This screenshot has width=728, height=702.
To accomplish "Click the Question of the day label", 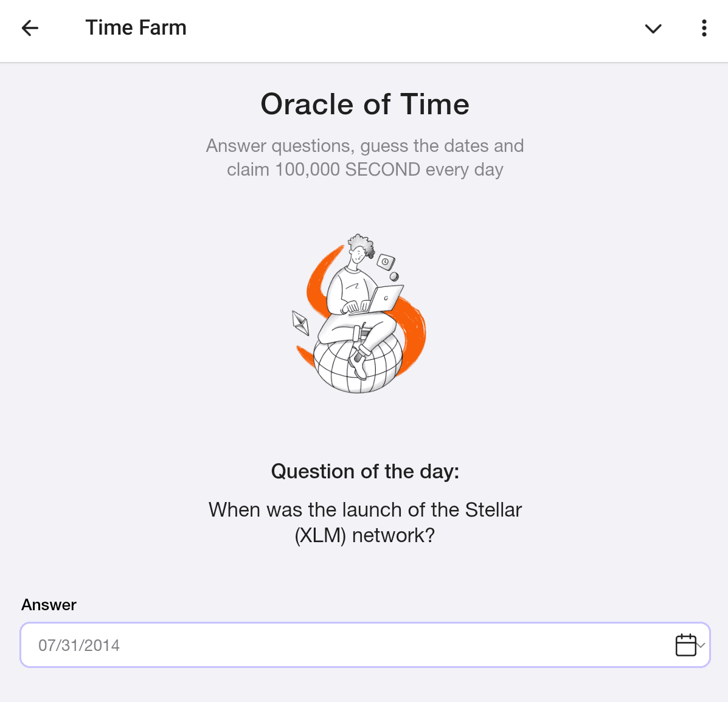I will pyautogui.click(x=365, y=471).
